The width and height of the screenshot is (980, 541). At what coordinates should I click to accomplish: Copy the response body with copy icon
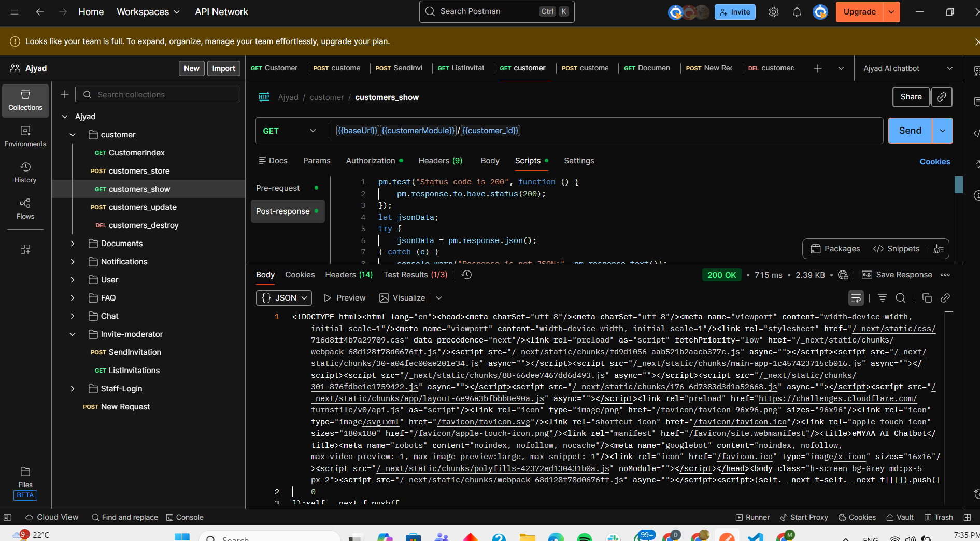[x=927, y=298]
